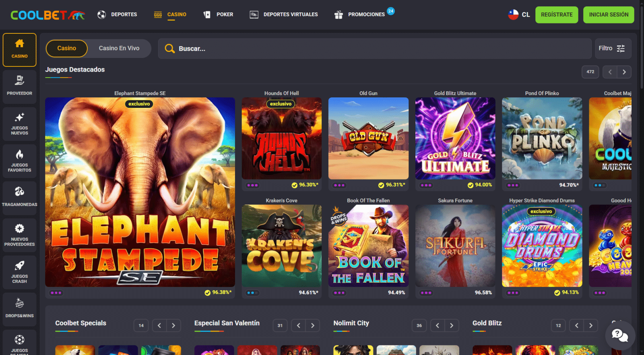Open Juegos Favoritos flame icon

20,161
